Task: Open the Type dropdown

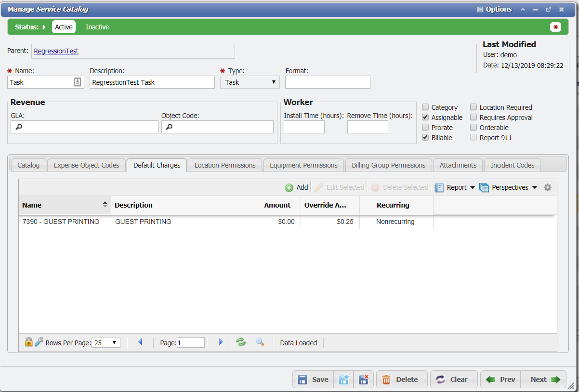Action: (273, 82)
